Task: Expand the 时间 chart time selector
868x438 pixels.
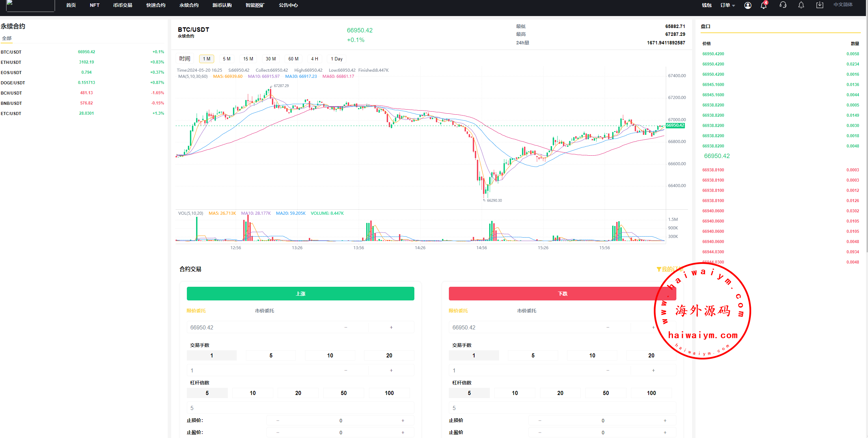Action: pos(184,59)
